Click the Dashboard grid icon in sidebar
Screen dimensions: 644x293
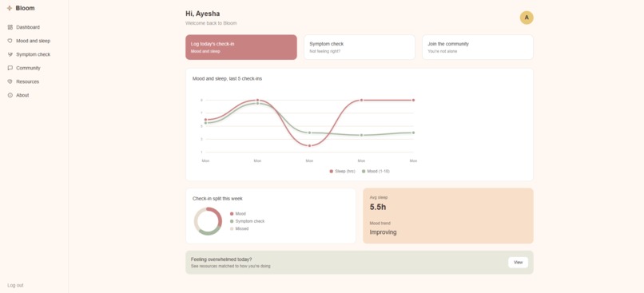(x=10, y=27)
